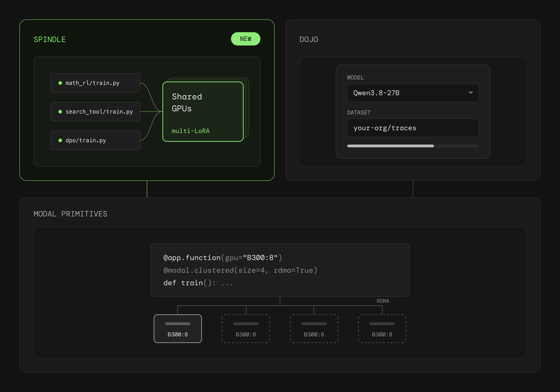The width and height of the screenshot is (560, 392).
Task: Click the multi-LoRA label
Action: [191, 131]
